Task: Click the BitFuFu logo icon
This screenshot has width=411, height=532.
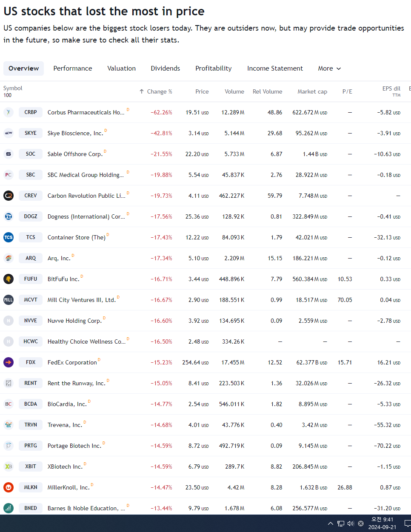Action: pos(9,279)
